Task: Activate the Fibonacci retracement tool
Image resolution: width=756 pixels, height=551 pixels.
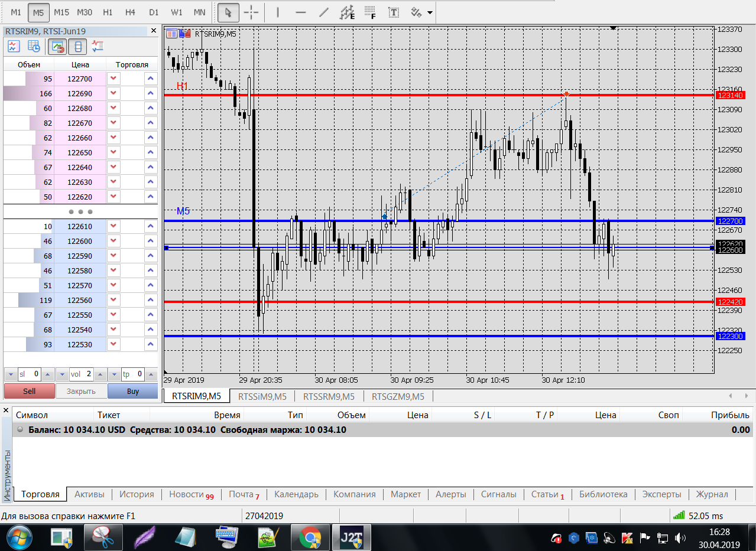Action: tap(370, 12)
